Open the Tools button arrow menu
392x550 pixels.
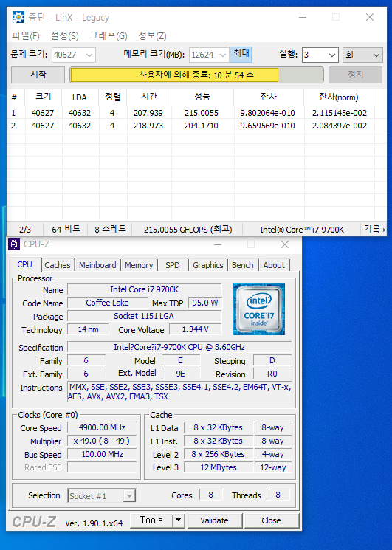click(178, 520)
